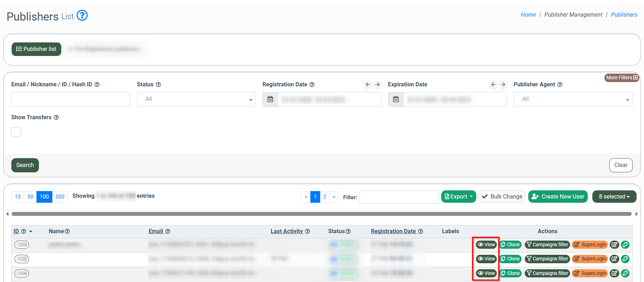
Task: Shift Expiration Date range forward with right arrow
Action: pos(503,85)
